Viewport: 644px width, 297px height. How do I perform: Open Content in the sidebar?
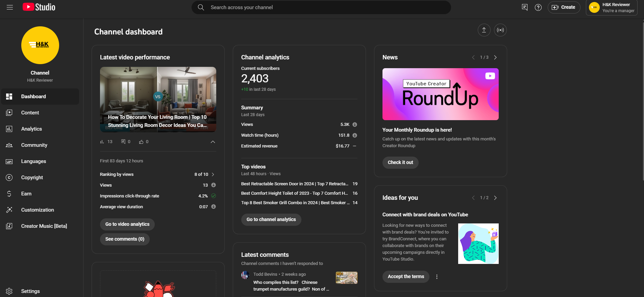(40, 113)
